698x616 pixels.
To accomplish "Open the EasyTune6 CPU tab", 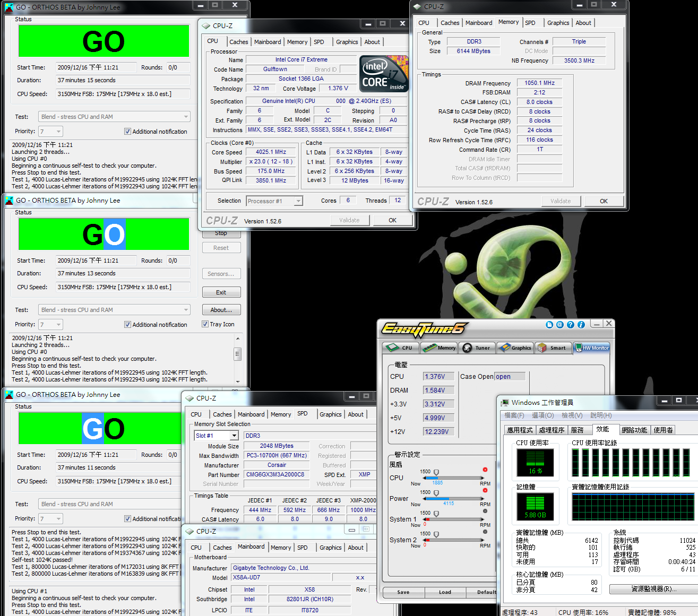I will [400, 348].
